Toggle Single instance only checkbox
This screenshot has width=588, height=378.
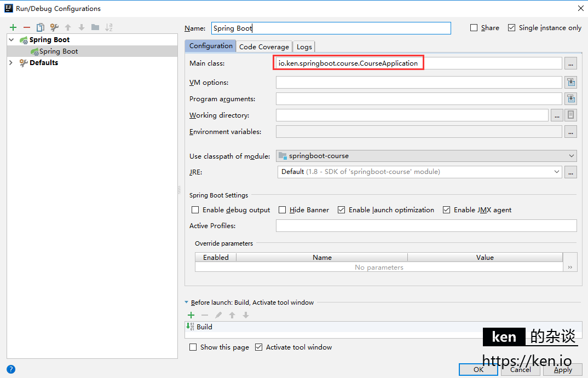click(x=511, y=28)
